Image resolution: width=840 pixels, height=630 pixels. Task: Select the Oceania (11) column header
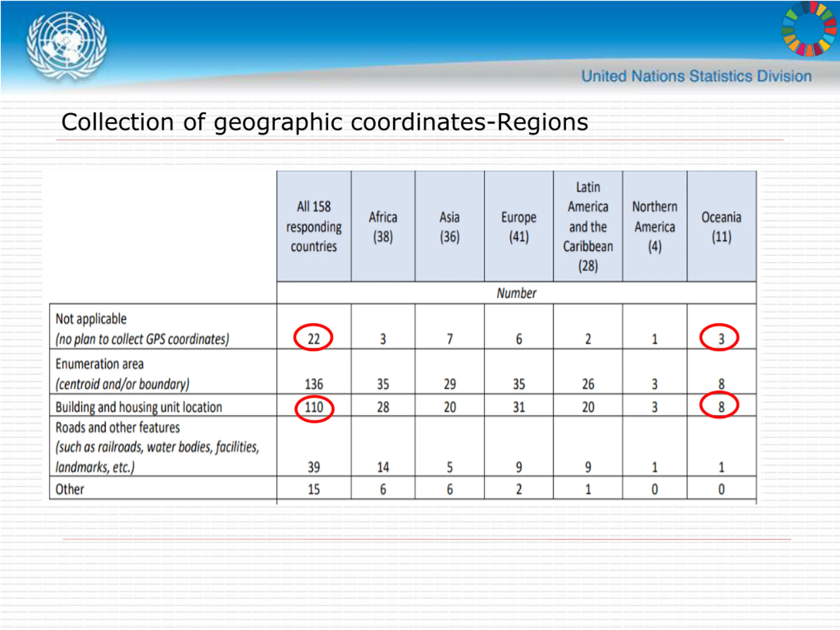coord(722,226)
